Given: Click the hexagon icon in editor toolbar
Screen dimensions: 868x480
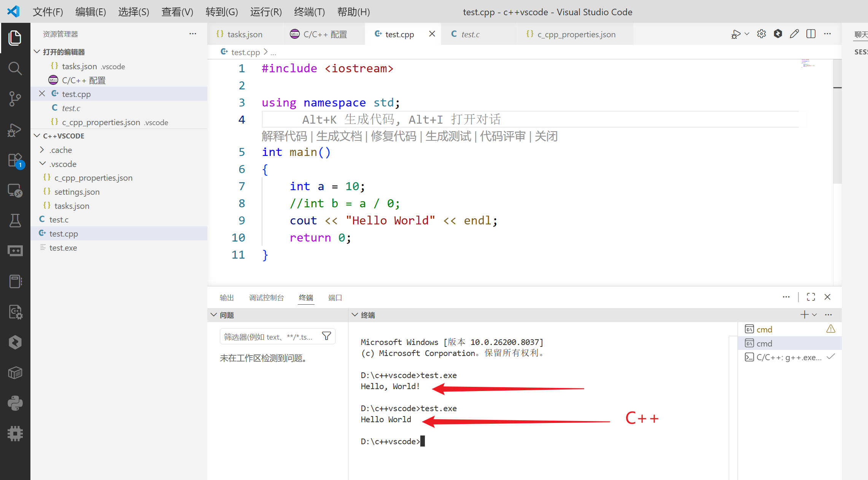Looking at the screenshot, I should tap(778, 34).
